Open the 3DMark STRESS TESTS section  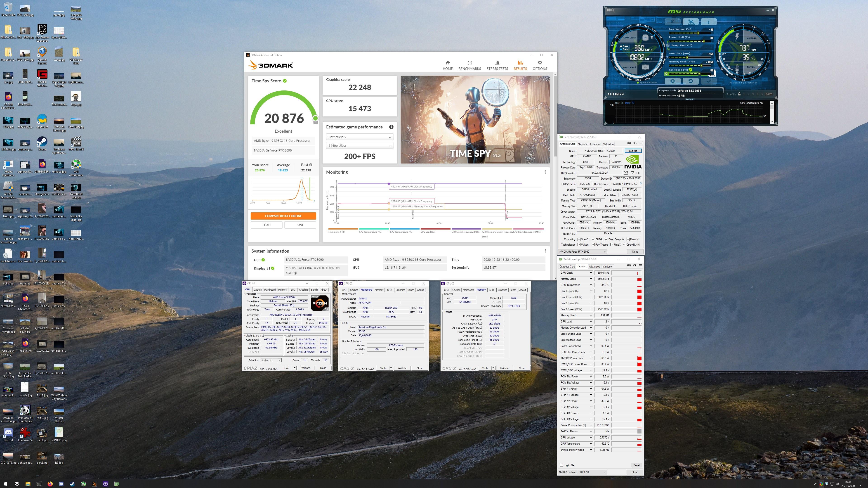point(497,65)
